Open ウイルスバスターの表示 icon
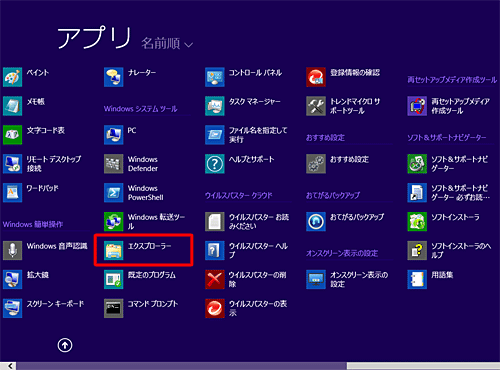Viewport: 500px width, 370px height. pos(215,308)
